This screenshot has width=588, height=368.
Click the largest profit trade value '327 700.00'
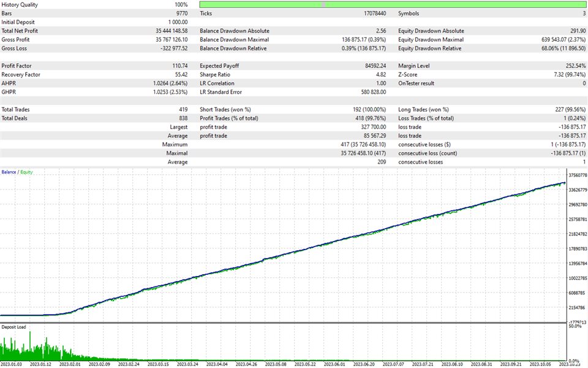(374, 127)
